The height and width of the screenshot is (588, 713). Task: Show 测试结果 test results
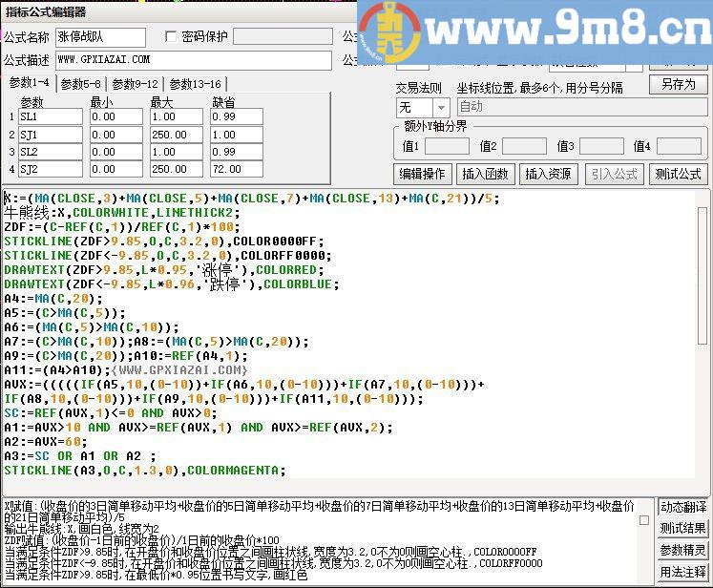pyautogui.click(x=683, y=529)
